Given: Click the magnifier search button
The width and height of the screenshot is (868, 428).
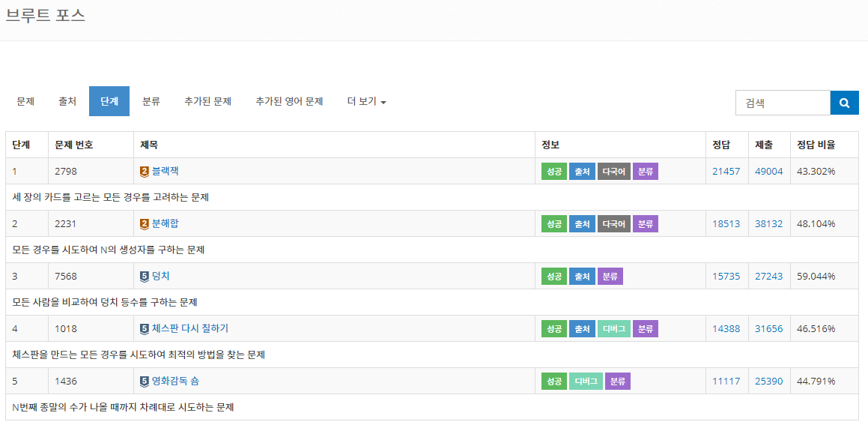Looking at the screenshot, I should [x=844, y=103].
